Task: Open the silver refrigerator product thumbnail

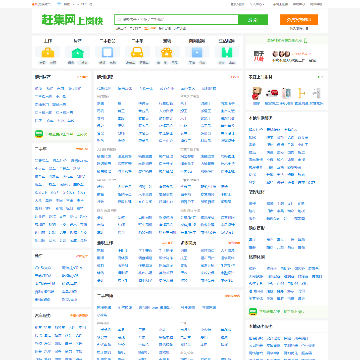Action: [x=316, y=94]
